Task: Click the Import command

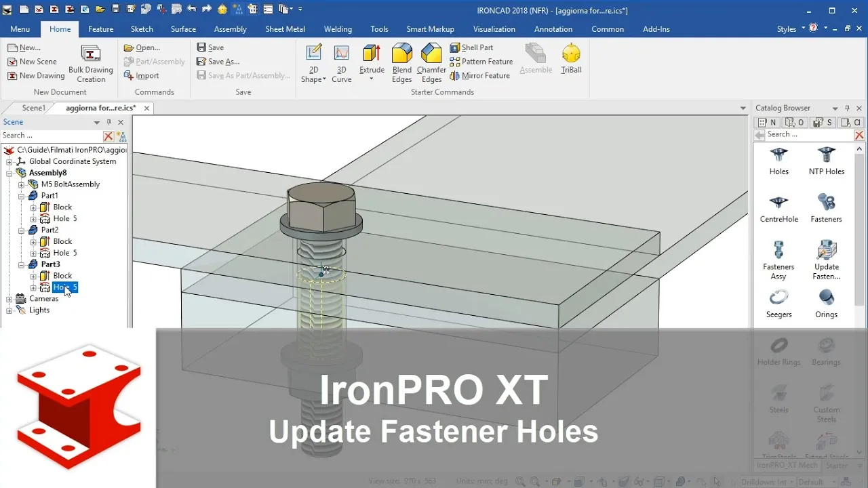Action: point(141,76)
